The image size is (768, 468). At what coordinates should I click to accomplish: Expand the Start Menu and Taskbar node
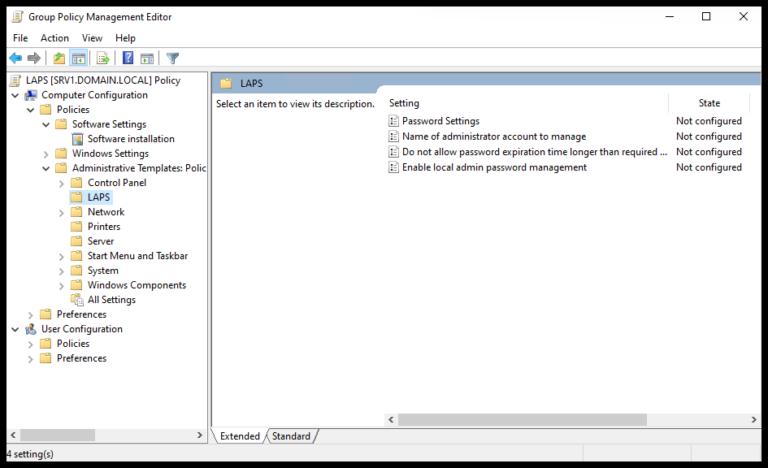(x=61, y=257)
